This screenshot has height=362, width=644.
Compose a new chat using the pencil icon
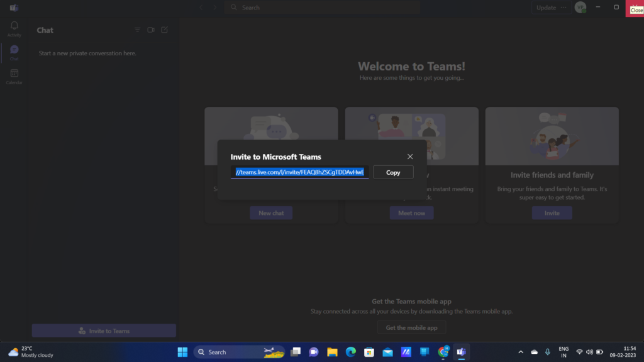[x=164, y=30]
